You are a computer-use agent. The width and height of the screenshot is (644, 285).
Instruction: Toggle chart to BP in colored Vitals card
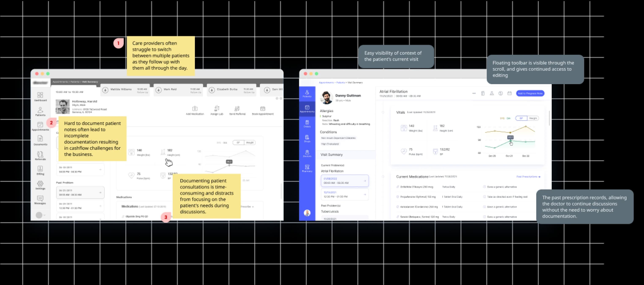tap(521, 118)
